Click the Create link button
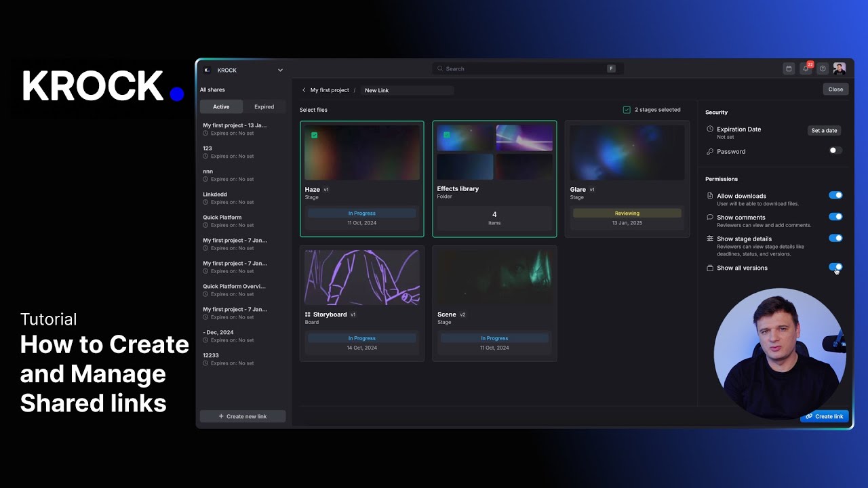The width and height of the screenshot is (868, 488). coord(824,416)
